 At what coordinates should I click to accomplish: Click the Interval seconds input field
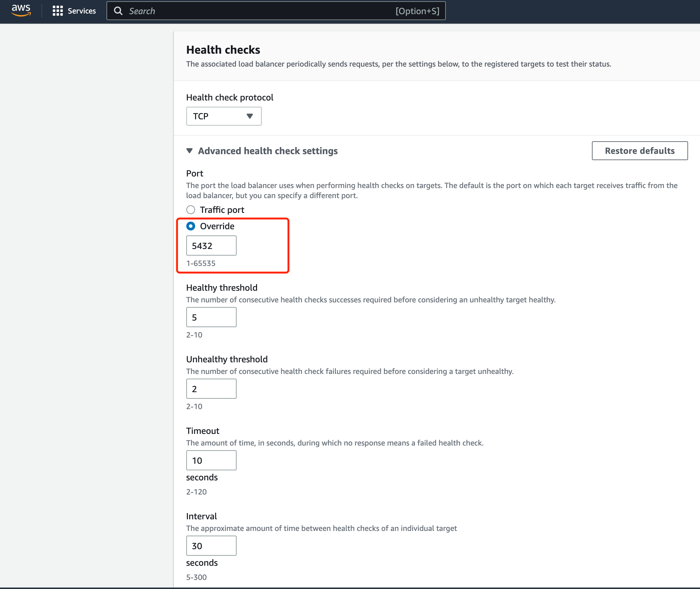tap(211, 546)
